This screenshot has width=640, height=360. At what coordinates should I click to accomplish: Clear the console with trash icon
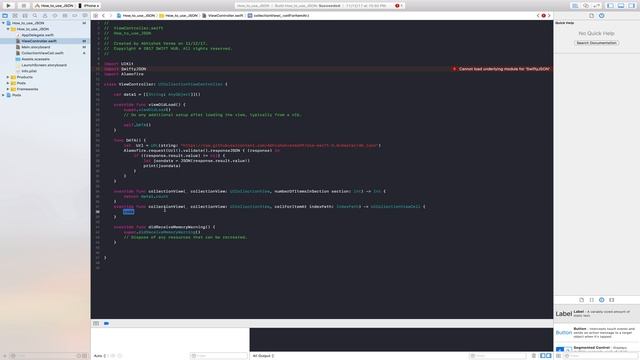pos(533,356)
